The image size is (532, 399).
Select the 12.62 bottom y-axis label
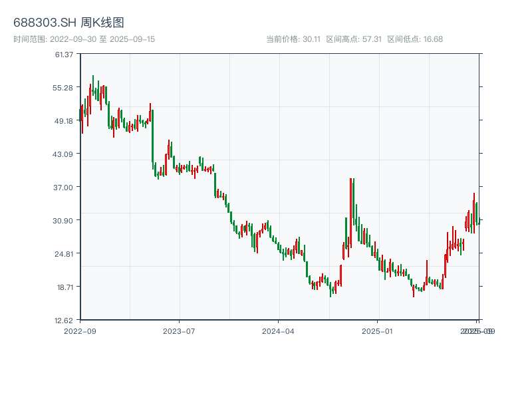tap(65, 320)
